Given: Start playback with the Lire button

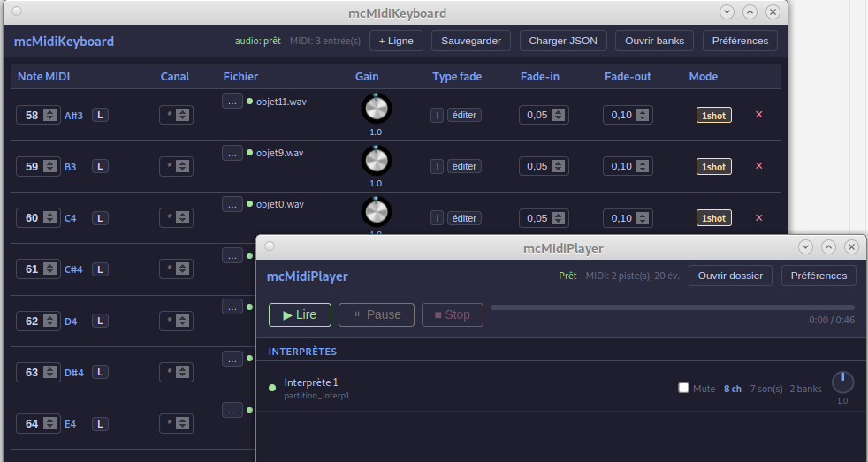Looking at the screenshot, I should (300, 314).
